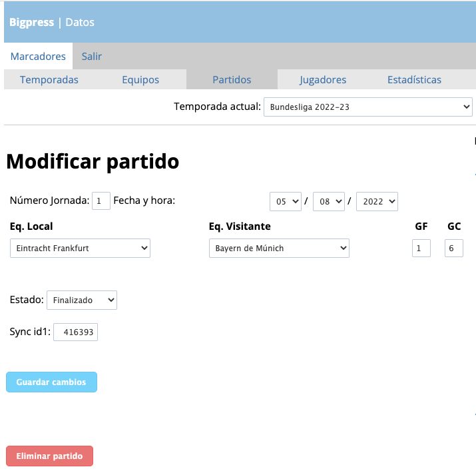
Task: Open the Estado dropdown showing Finalizado
Action: click(x=82, y=300)
